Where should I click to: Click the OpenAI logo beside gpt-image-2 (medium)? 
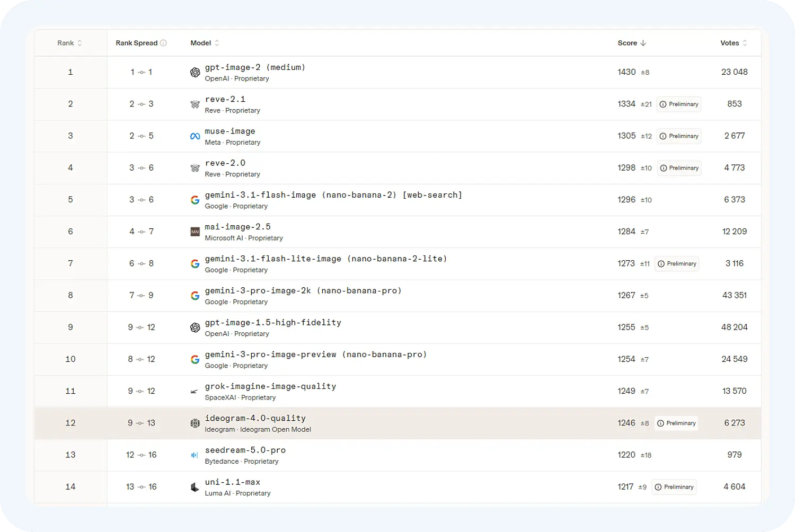[195, 73]
